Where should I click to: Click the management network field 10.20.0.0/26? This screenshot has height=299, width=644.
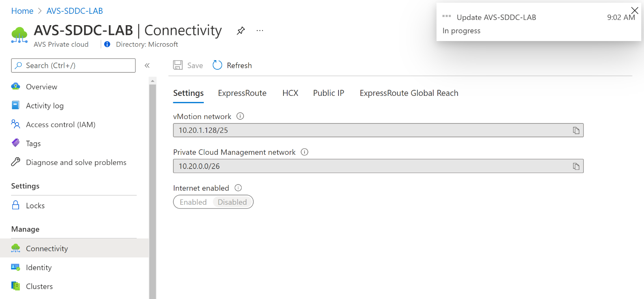point(378,166)
